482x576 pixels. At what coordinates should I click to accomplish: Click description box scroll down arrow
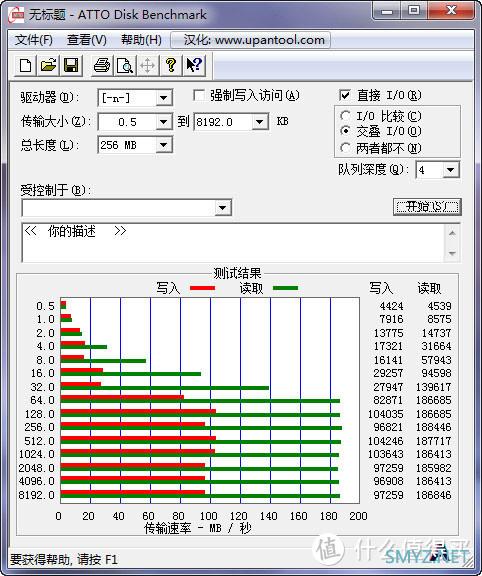click(x=452, y=253)
